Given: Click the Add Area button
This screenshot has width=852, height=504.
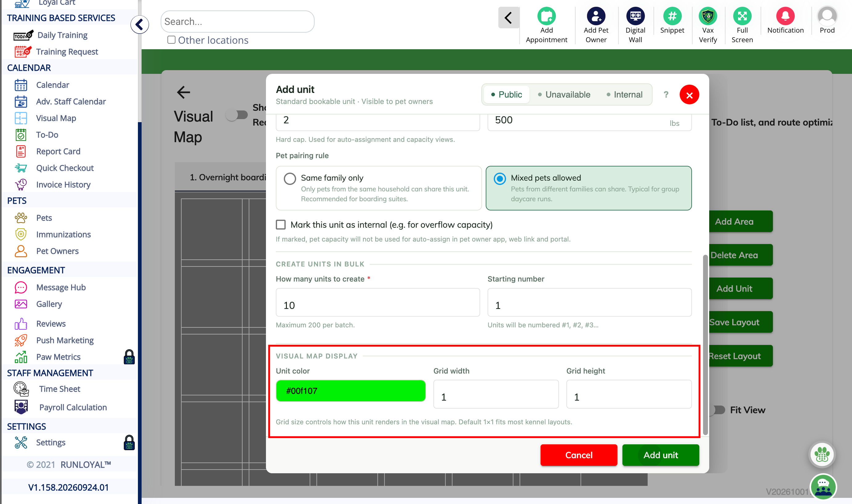Looking at the screenshot, I should point(741,222).
